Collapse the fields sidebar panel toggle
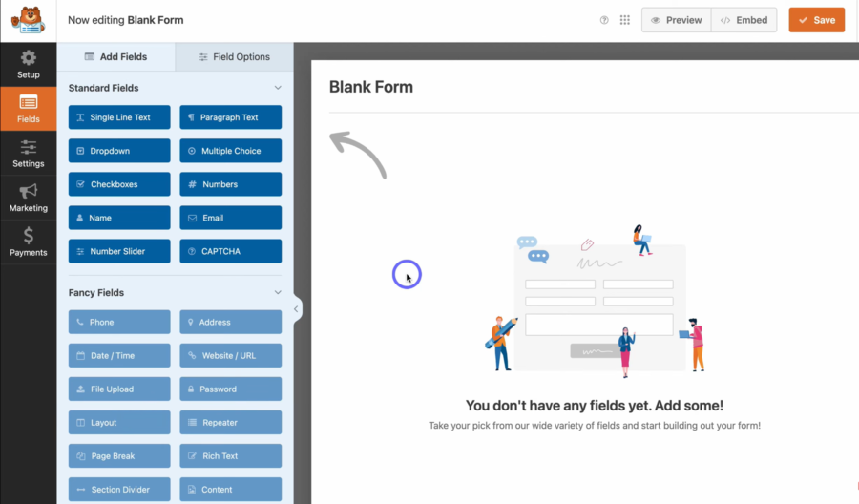 296,309
